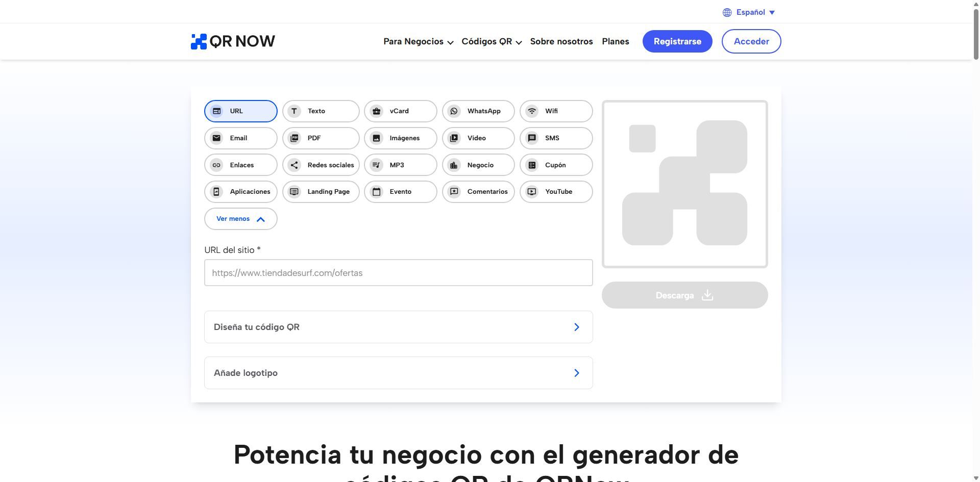Choose the SMS QR type
Viewport: 980px width, 482px height.
(556, 138)
